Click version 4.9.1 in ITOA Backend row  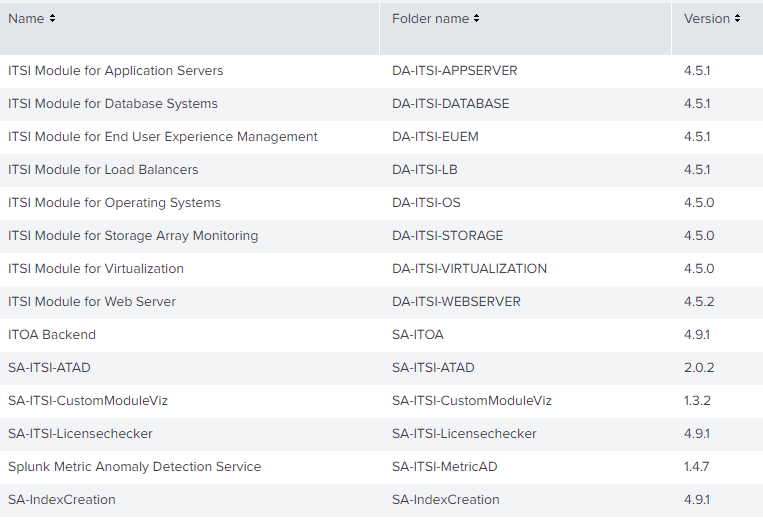click(x=697, y=335)
